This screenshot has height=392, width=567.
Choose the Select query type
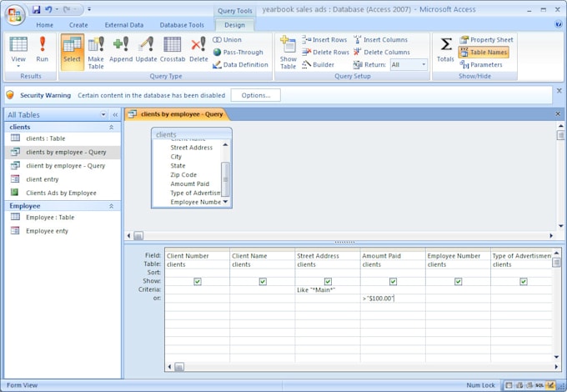[73, 52]
